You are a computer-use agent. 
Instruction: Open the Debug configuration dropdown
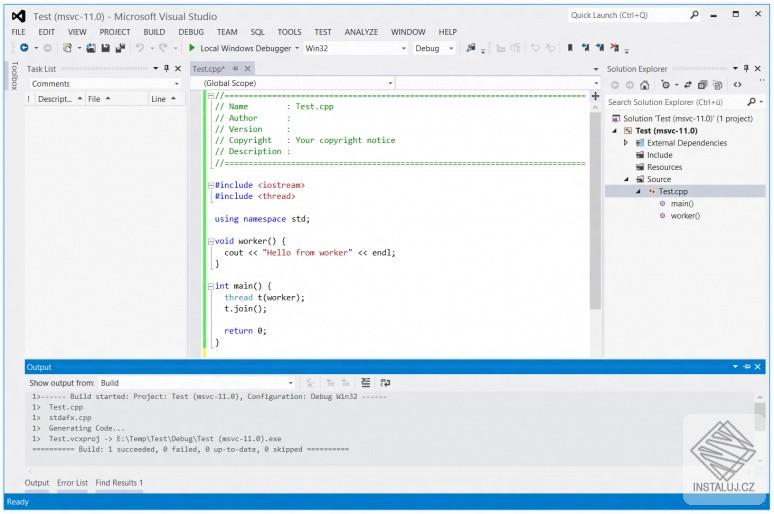coord(434,48)
